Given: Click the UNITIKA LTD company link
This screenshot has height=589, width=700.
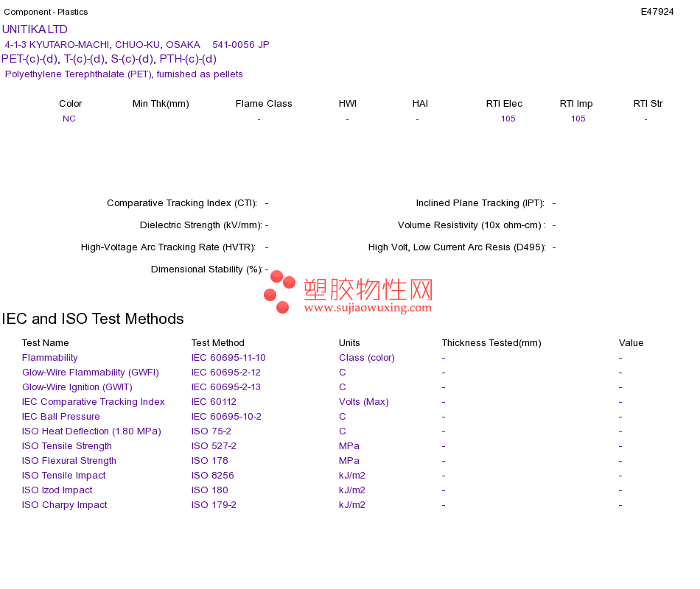Looking at the screenshot, I should (x=35, y=29).
